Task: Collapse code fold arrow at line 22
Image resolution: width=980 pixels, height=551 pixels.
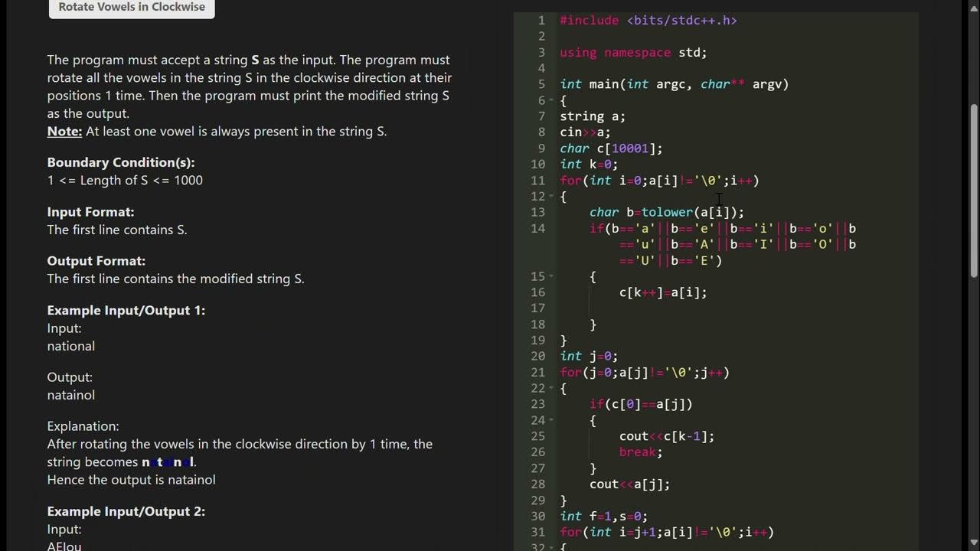Action: [550, 388]
